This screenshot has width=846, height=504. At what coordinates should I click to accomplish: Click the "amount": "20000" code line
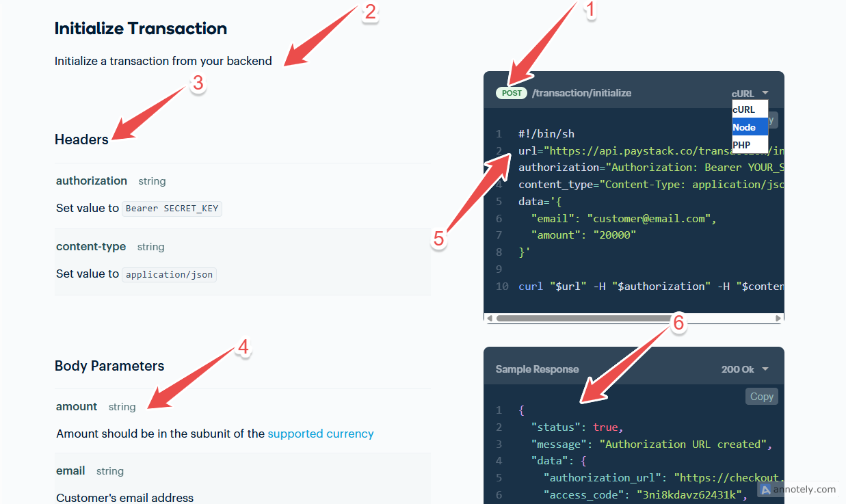pos(583,235)
